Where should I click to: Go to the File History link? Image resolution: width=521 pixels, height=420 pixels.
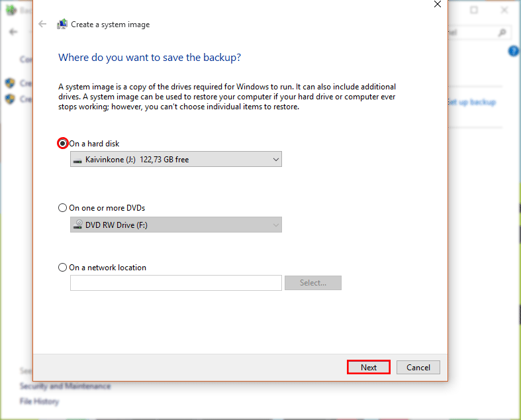click(39, 401)
